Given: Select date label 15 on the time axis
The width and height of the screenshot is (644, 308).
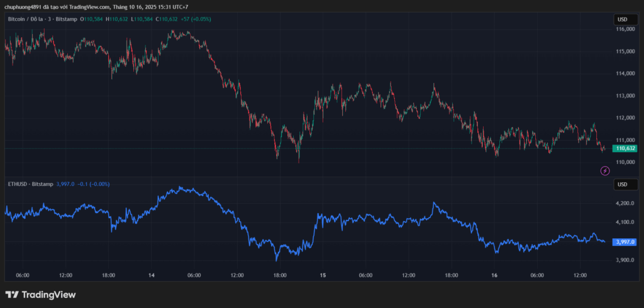Looking at the screenshot, I should point(323,275).
